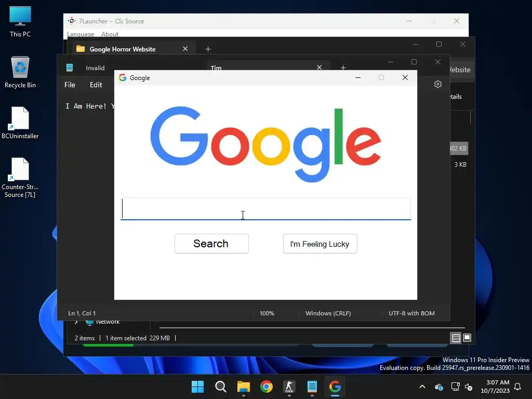Open network status tray icon
532x399 pixels.
pyautogui.click(x=455, y=387)
